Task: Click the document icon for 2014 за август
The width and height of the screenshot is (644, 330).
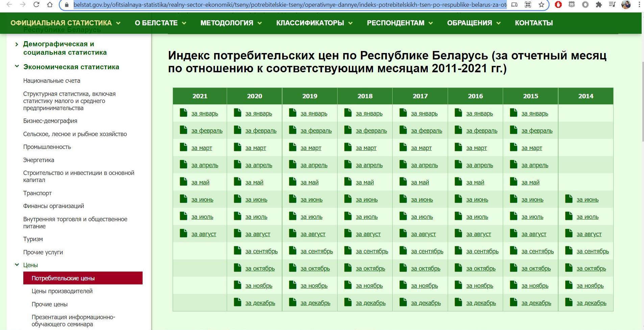Action: click(569, 233)
